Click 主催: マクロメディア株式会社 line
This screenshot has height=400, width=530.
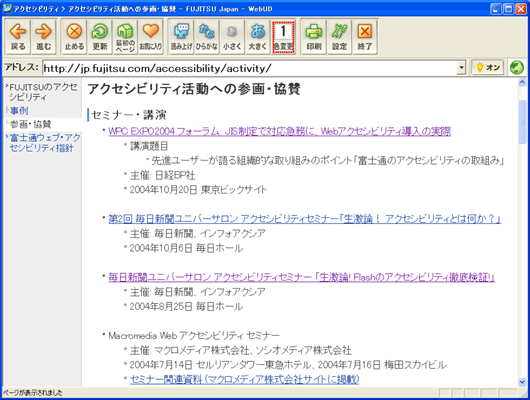[x=241, y=350]
